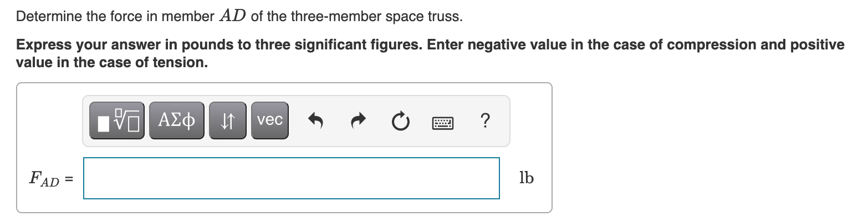868x221 pixels.
Task: Click the F_AD variable label
Action: click(45, 179)
